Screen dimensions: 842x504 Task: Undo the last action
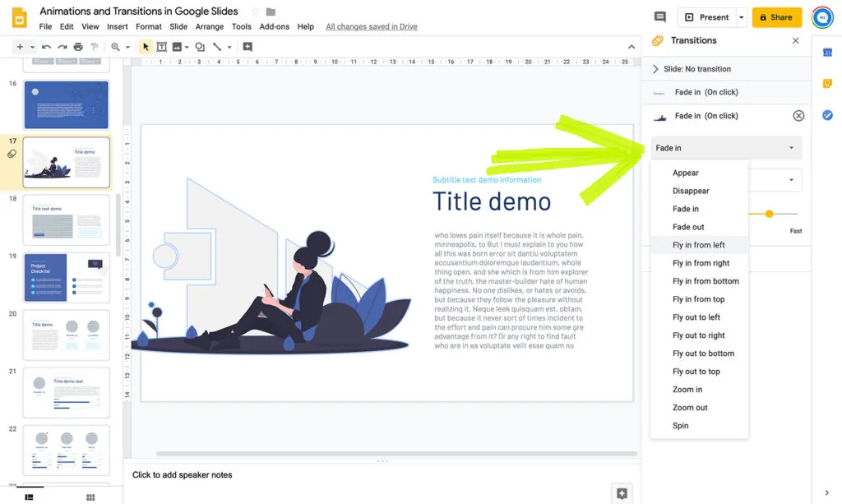46,47
